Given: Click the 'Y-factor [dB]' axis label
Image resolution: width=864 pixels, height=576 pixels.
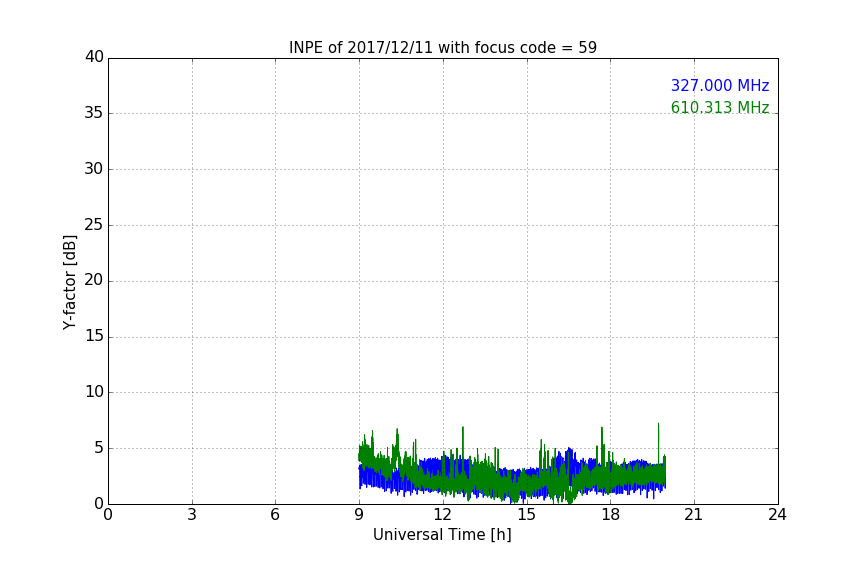Looking at the screenshot, I should 69,282.
